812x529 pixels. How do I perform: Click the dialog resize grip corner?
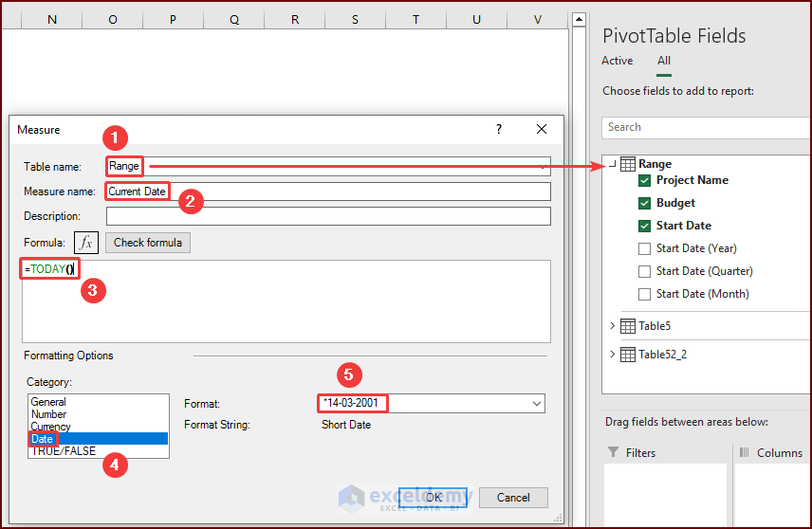(x=558, y=518)
